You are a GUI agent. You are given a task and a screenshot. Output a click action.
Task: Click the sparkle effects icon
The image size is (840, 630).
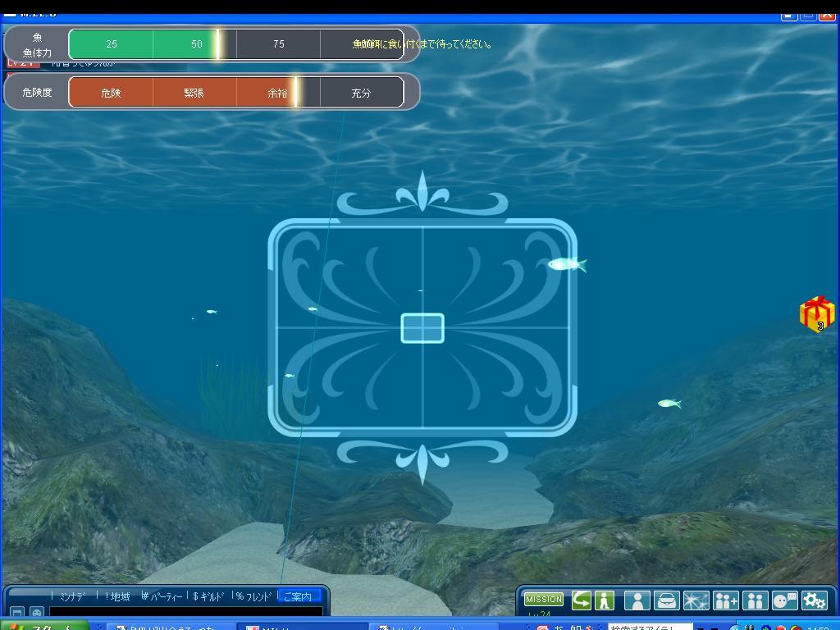point(696,600)
